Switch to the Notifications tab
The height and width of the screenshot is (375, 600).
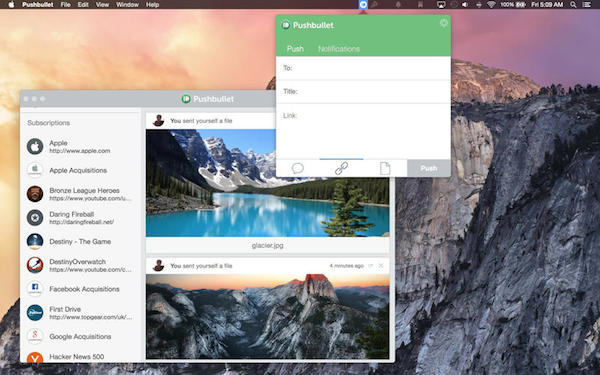(339, 49)
